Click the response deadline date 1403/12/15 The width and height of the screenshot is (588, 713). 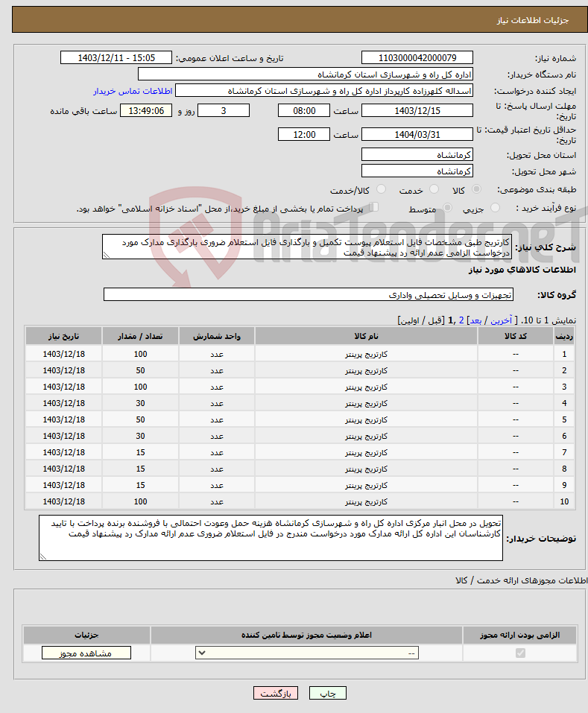click(417, 110)
